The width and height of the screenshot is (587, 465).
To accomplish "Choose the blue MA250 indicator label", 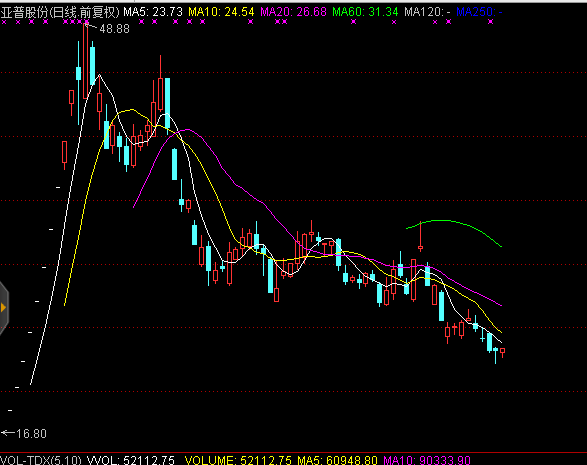I will click(x=479, y=12).
